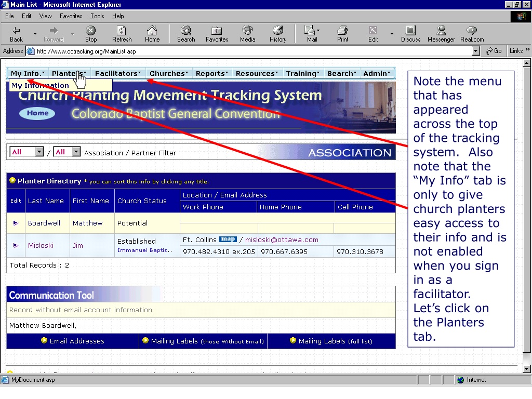Open the Planters tab menu
Viewport: 532px width, 399px height.
coord(69,73)
